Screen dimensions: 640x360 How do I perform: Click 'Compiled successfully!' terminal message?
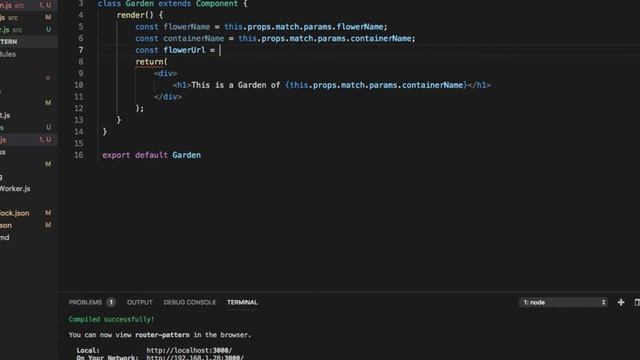(x=111, y=319)
